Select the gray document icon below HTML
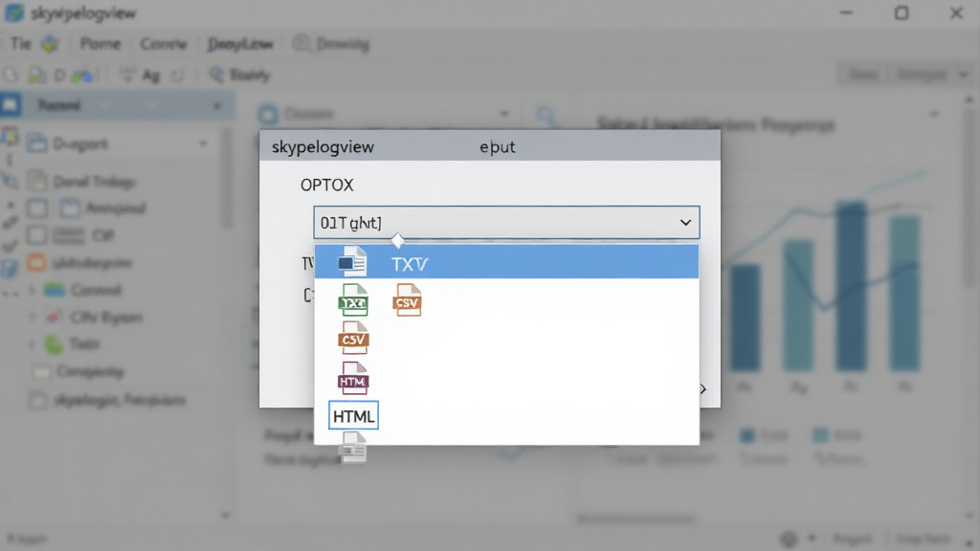The image size is (980, 551). [x=353, y=448]
